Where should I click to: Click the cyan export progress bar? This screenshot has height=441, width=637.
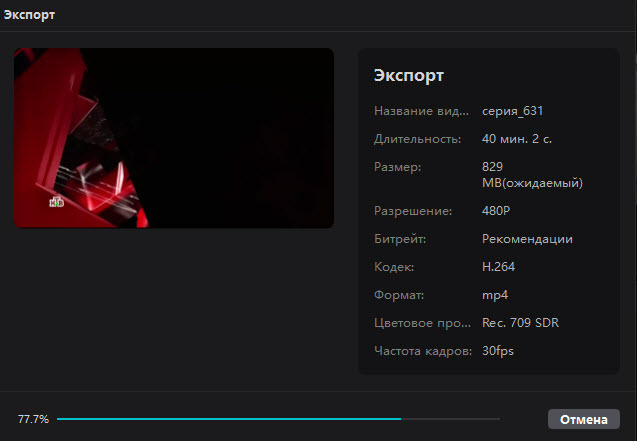tap(278, 419)
